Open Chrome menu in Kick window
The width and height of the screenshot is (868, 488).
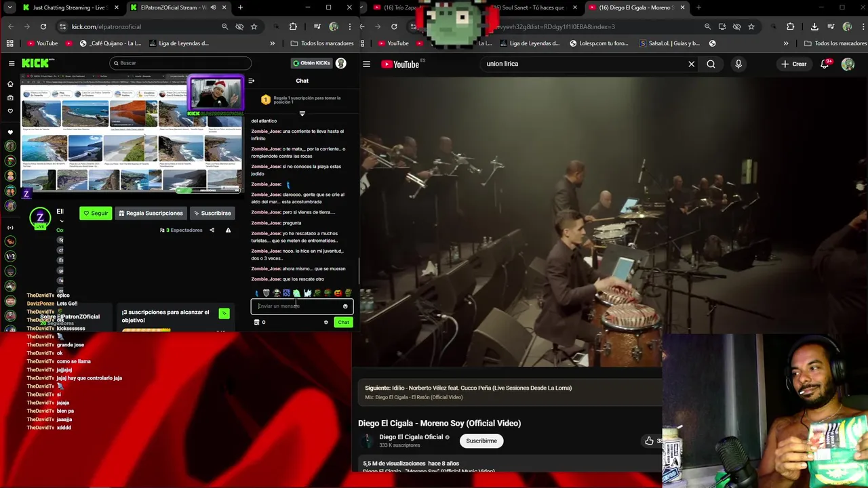click(x=349, y=26)
